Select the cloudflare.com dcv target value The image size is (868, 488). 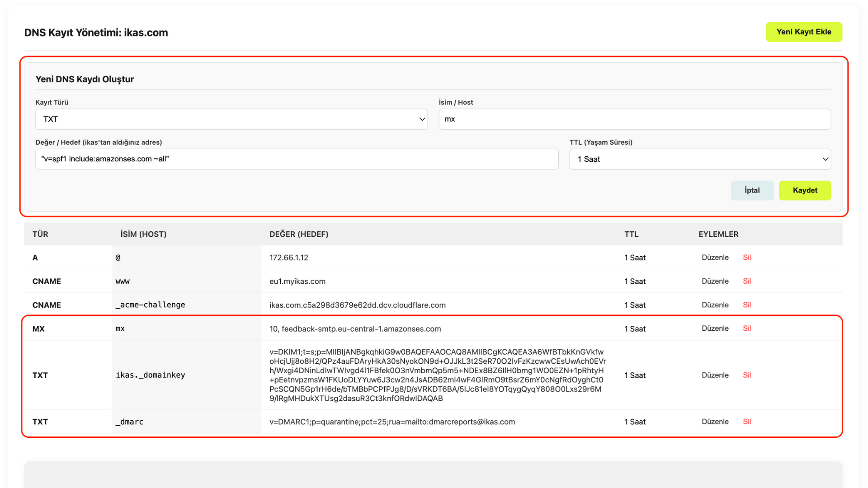tap(358, 305)
